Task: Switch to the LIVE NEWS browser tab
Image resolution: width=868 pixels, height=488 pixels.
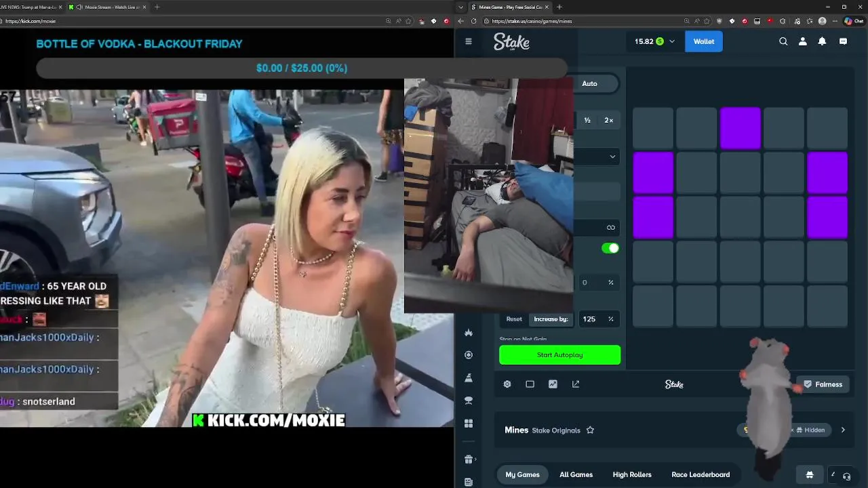Action: (x=31, y=7)
